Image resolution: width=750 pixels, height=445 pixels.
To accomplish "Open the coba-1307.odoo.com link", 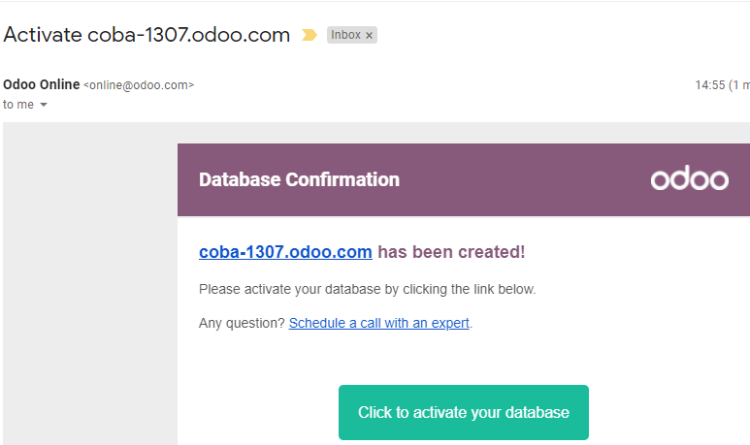I will coord(286,252).
